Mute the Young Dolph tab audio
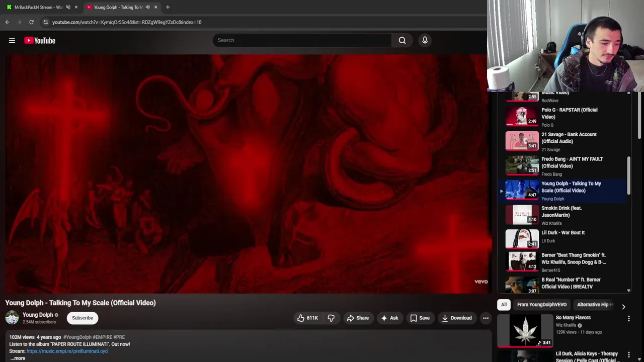 coord(147,7)
